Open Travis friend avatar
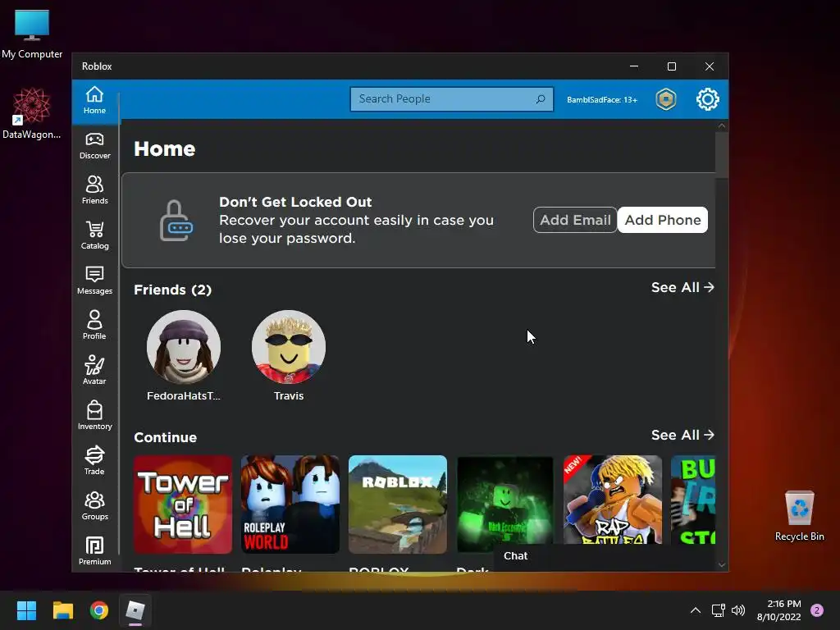The width and height of the screenshot is (840, 630). [289, 347]
